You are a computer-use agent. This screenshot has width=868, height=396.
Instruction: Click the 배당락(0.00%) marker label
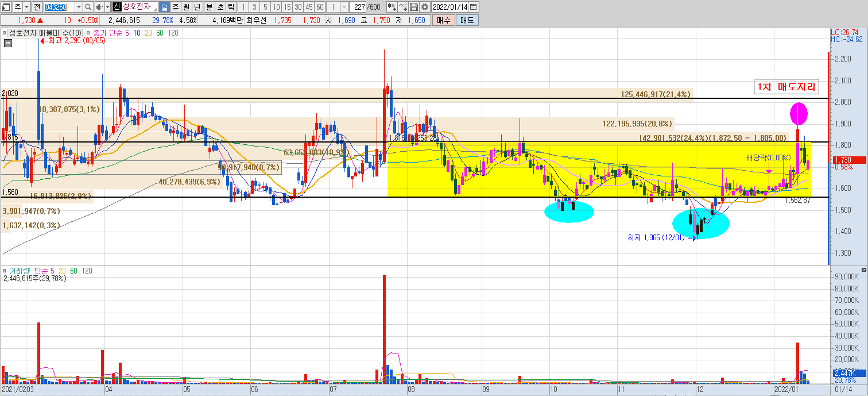pyautogui.click(x=768, y=157)
